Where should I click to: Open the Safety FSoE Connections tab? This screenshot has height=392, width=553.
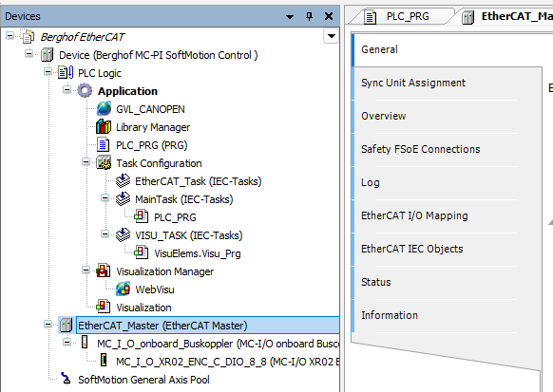pos(448,149)
